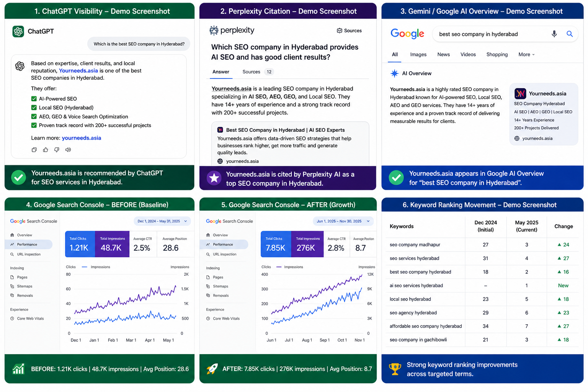Screen dimensions: 588x392
Task: Click the Google voice search microphone icon
Action: (x=554, y=34)
